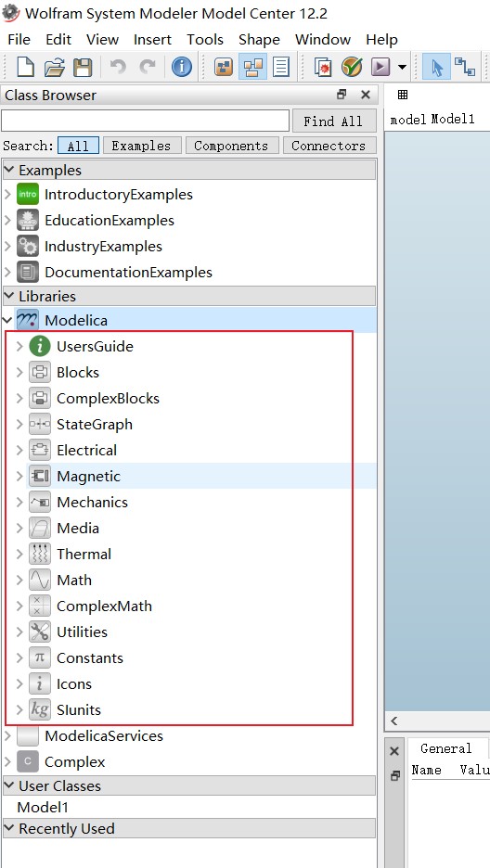Collapse the Modelica library node
The height and width of the screenshot is (868, 490).
pos(7,320)
